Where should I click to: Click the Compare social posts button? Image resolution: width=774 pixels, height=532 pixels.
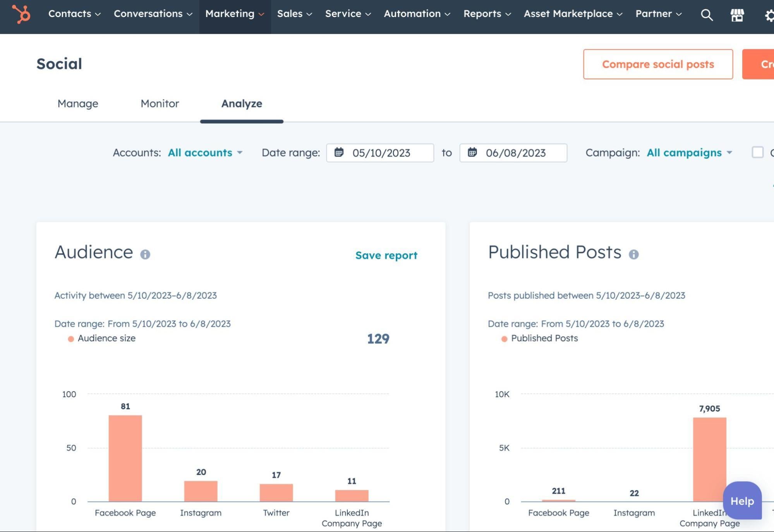[x=658, y=63]
